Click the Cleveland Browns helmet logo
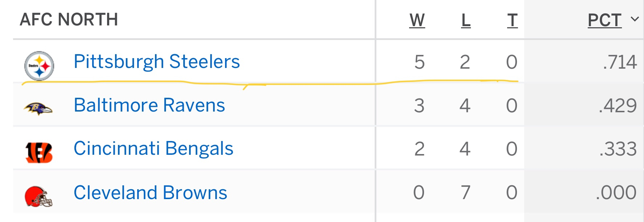The height and width of the screenshot is (222, 644). (38, 196)
